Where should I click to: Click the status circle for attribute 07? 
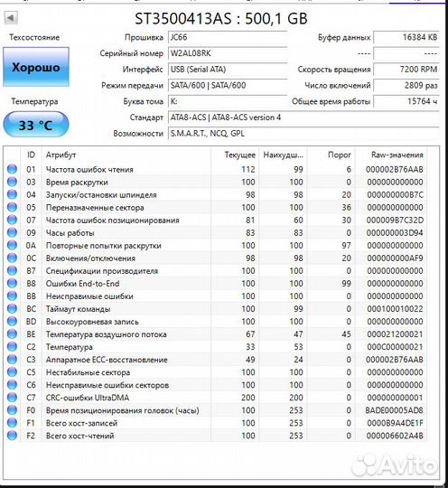point(12,220)
